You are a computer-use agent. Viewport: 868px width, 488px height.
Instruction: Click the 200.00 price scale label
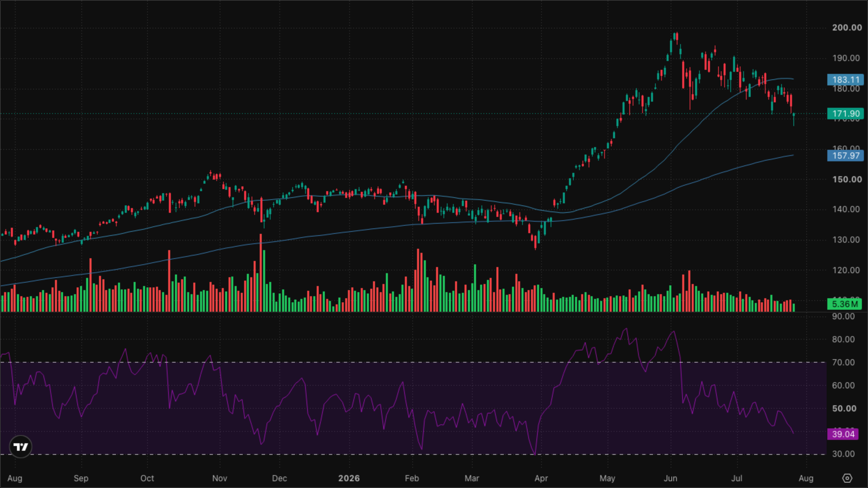(847, 27)
